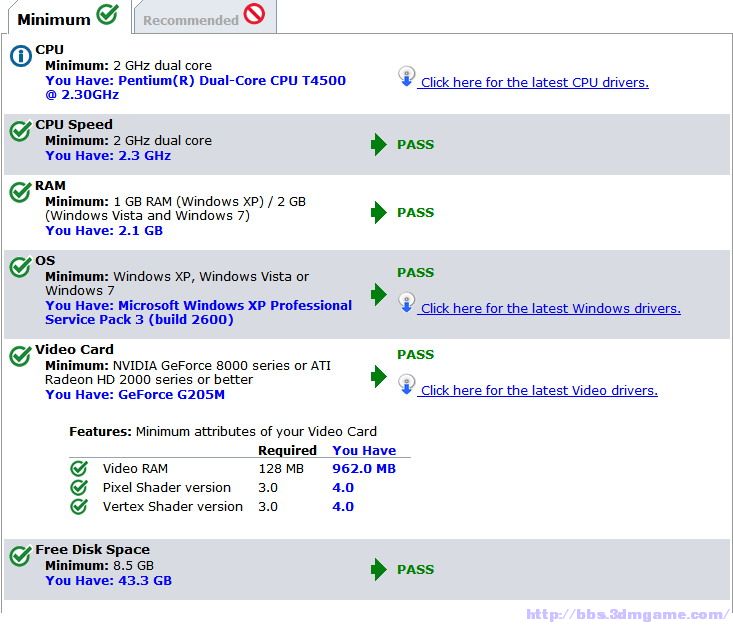Click the red prohibited icon on Recommended tab
The width and height of the screenshot is (733, 627).
(x=254, y=14)
